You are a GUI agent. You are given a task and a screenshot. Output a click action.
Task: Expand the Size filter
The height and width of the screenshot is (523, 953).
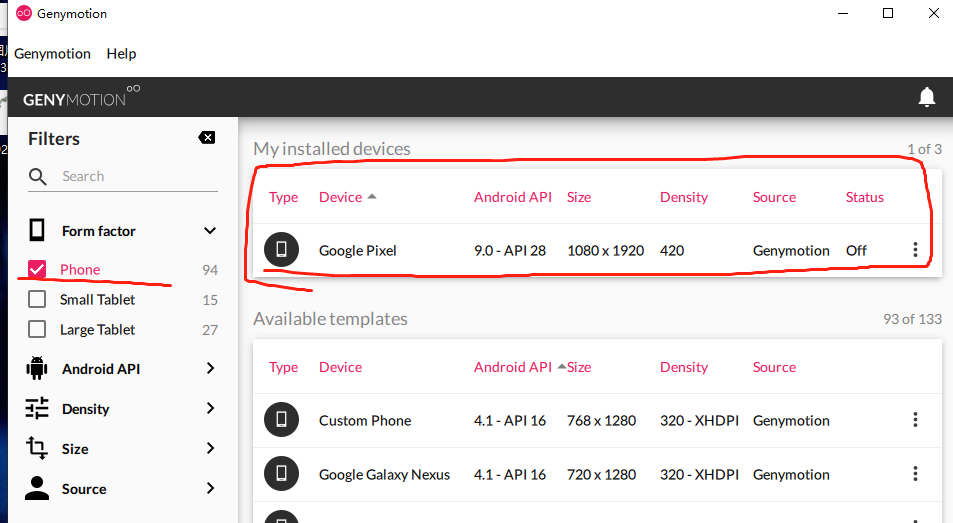point(210,448)
